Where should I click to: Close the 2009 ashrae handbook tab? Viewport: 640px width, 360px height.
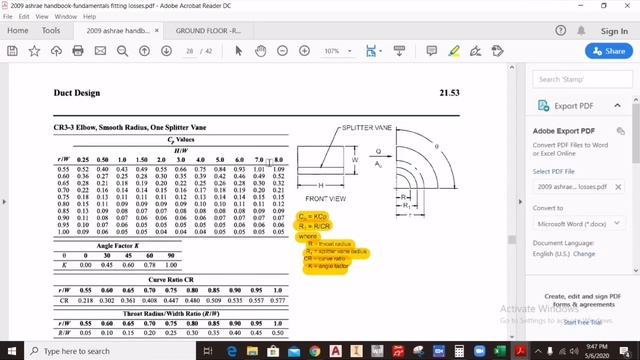click(157, 31)
